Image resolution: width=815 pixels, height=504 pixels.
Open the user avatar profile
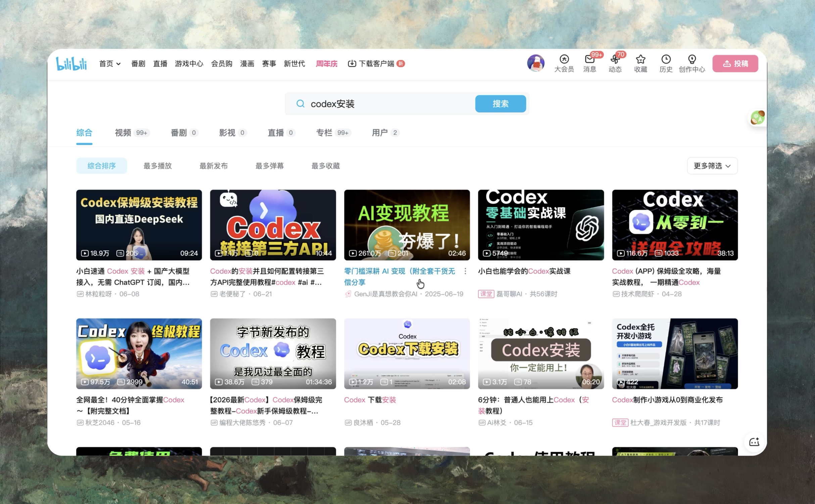click(535, 63)
